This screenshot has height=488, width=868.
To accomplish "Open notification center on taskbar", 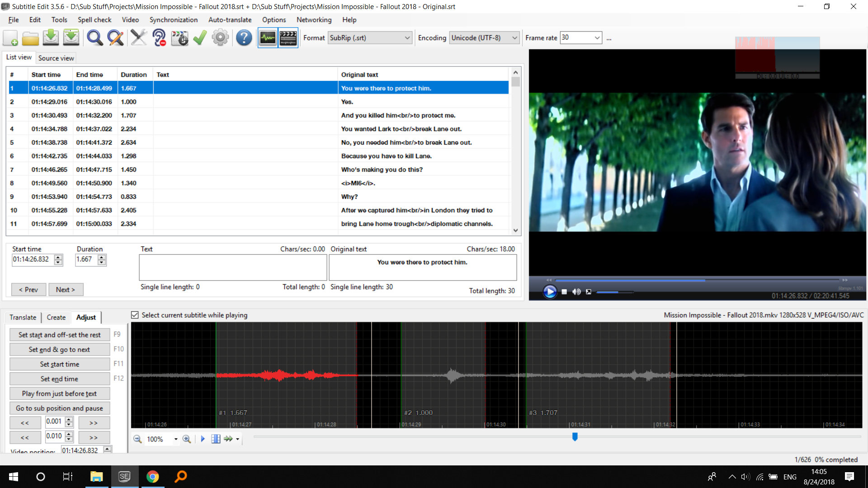I will pyautogui.click(x=849, y=477).
